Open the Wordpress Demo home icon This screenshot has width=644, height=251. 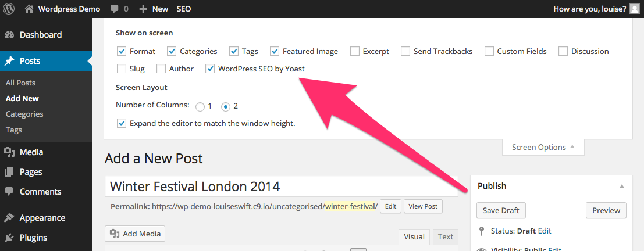coord(29,9)
